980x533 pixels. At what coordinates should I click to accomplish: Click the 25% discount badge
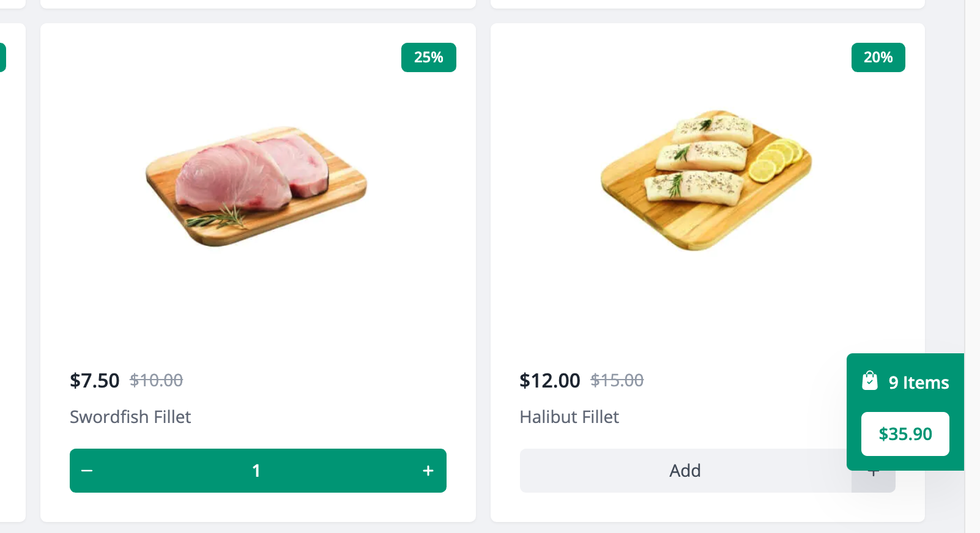coord(429,57)
